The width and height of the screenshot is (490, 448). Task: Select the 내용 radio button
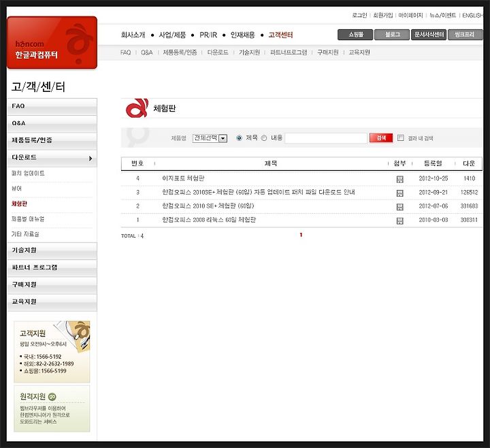[x=264, y=138]
